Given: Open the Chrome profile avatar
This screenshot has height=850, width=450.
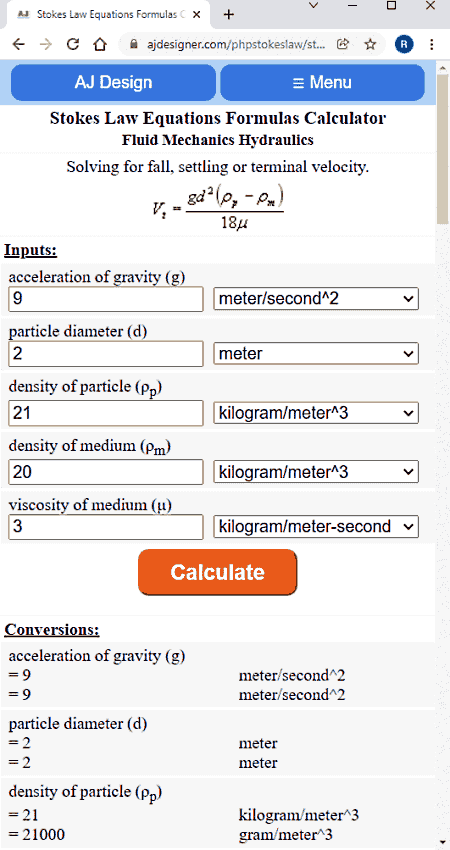Looking at the screenshot, I should click(404, 44).
